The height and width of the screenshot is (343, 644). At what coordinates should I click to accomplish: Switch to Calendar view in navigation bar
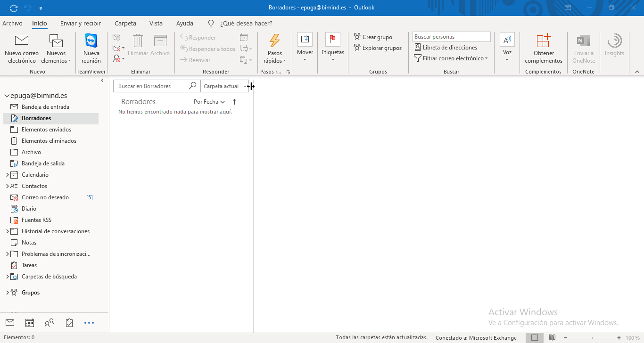(x=30, y=323)
